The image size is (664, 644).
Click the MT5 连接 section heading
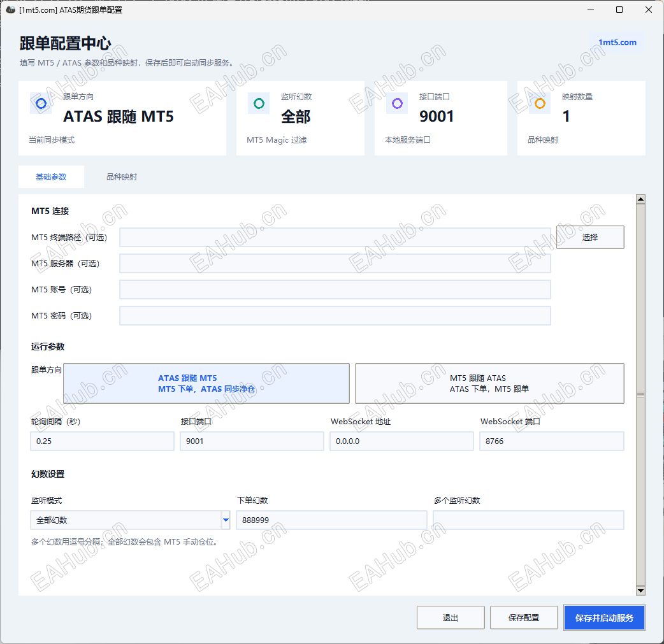(x=50, y=211)
